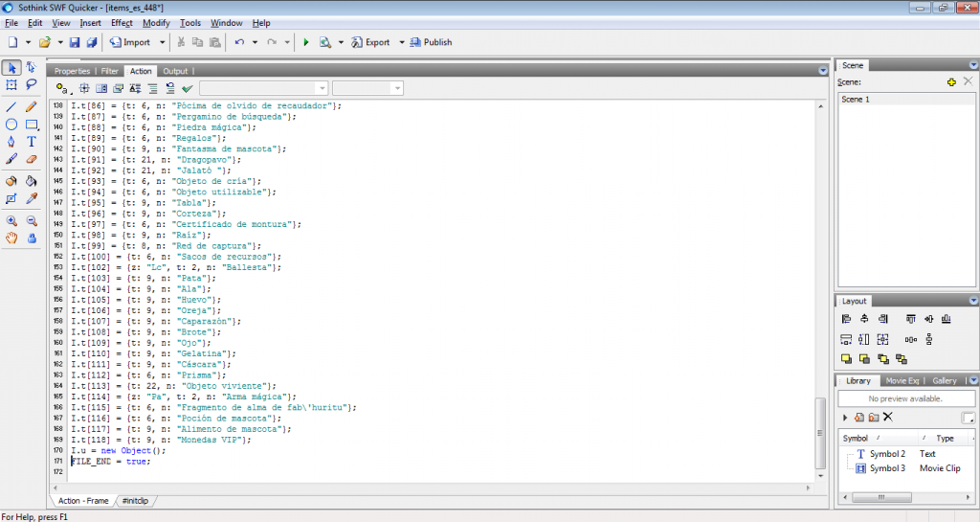Undo the last action

pos(239,42)
